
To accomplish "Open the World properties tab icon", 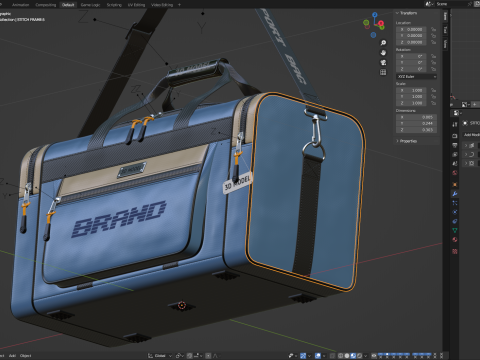I will [455, 173].
